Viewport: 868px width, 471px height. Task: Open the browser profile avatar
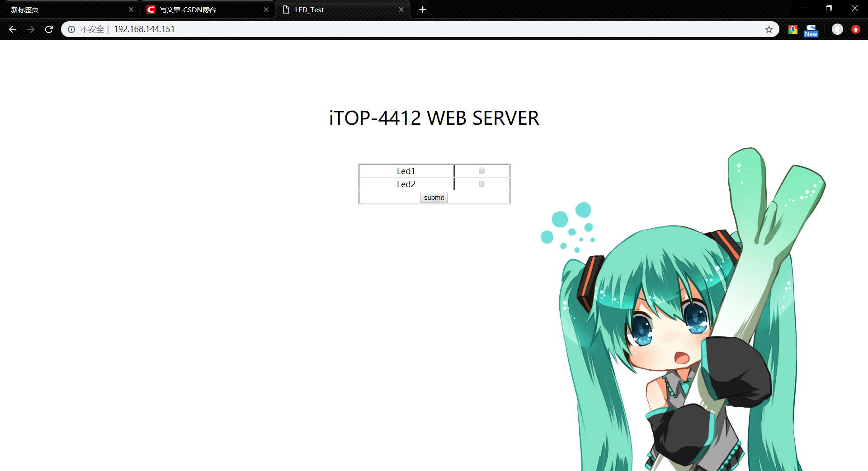point(837,29)
